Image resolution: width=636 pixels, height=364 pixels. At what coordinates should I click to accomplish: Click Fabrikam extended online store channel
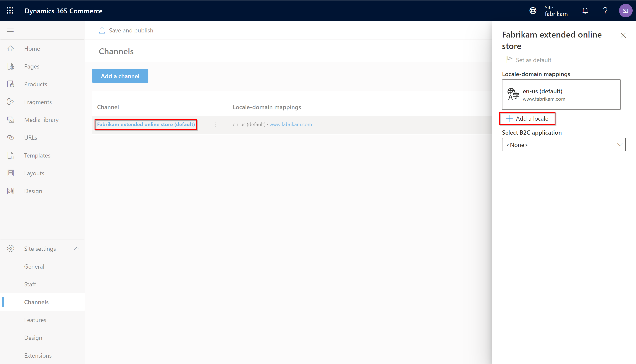click(146, 124)
